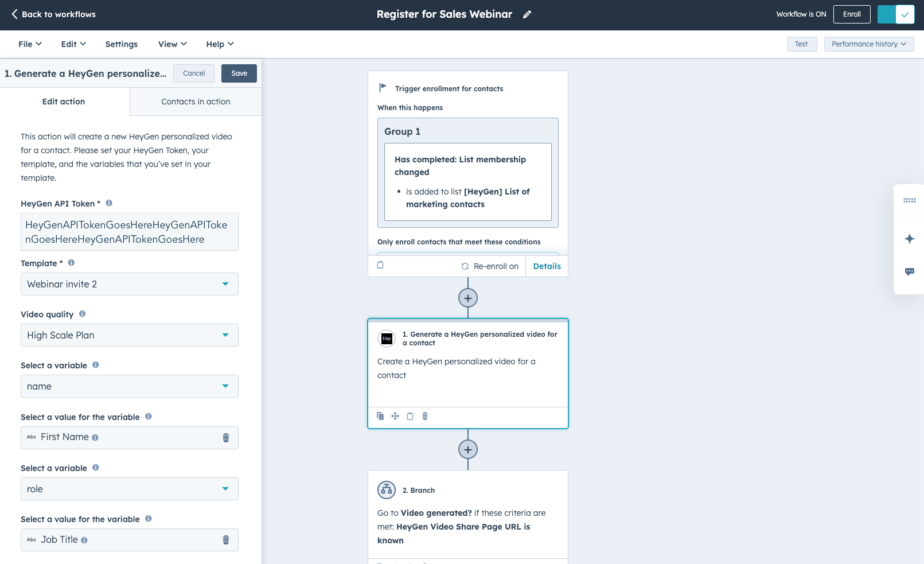Open the grid icon in right sidebar

[910, 200]
